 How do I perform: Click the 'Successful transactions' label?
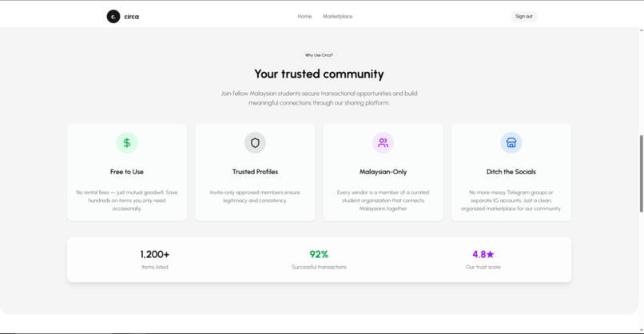(x=319, y=267)
